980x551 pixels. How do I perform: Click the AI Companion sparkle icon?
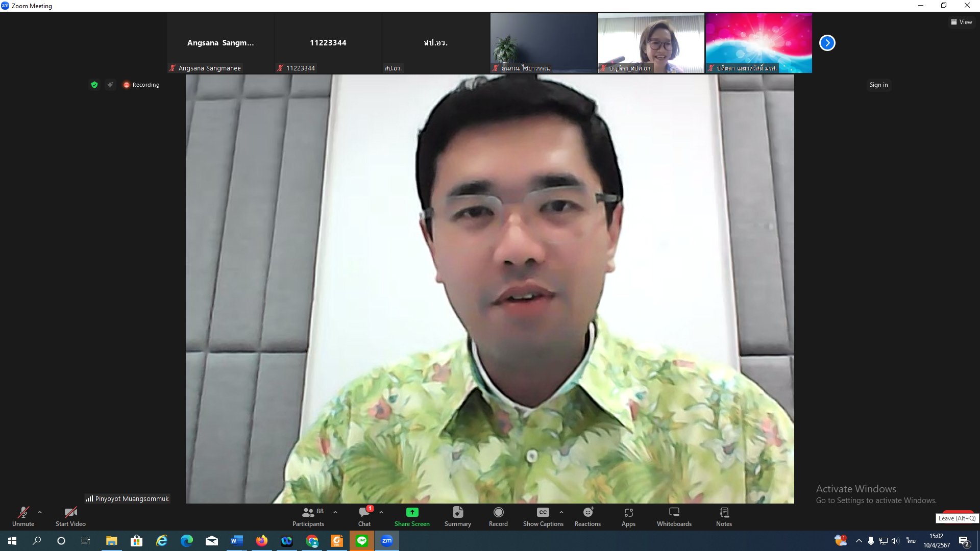(x=110, y=85)
